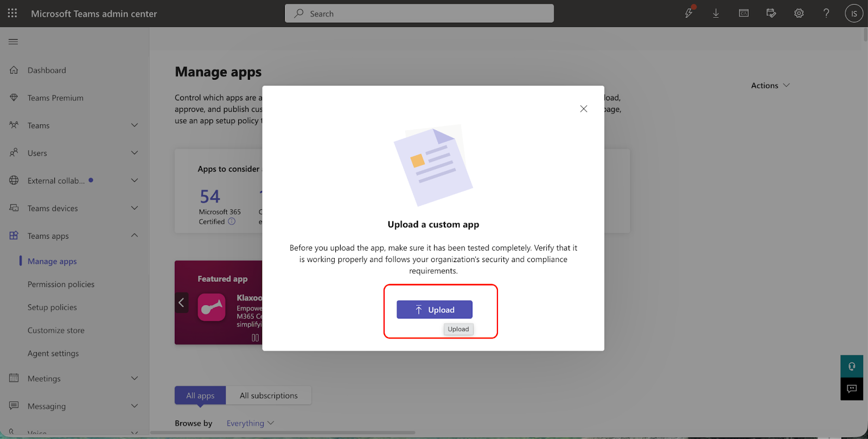Screen dimensions: 868x439
Task: Open Setup policies page
Action: tap(52, 307)
